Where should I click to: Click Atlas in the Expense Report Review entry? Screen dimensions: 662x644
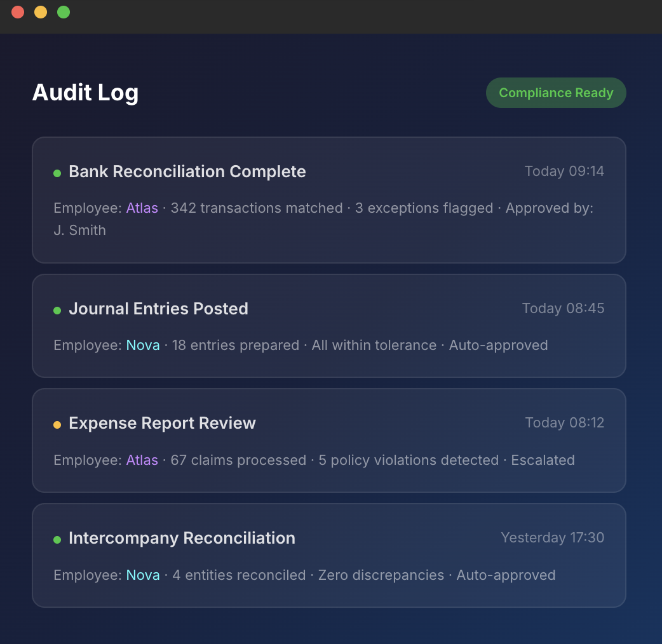point(142,460)
